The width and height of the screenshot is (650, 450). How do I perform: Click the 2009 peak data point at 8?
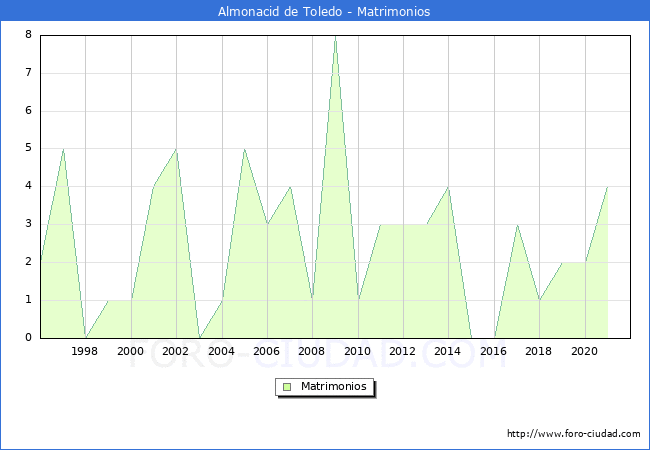[335, 36]
